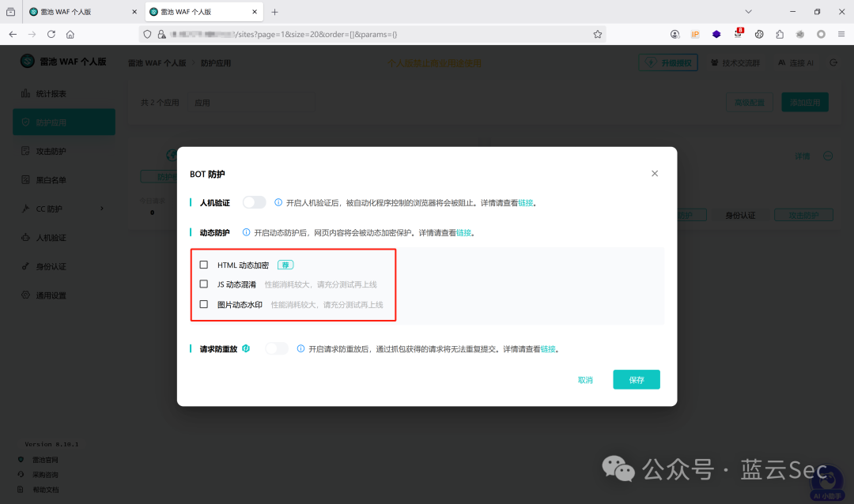The height and width of the screenshot is (504, 854).
Task: Click the 荐 tag next to HTML 动态加密
Action: click(285, 265)
